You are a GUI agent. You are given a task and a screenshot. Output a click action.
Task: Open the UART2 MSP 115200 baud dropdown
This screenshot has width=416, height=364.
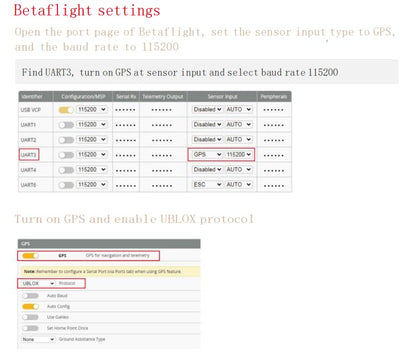pyautogui.click(x=92, y=139)
